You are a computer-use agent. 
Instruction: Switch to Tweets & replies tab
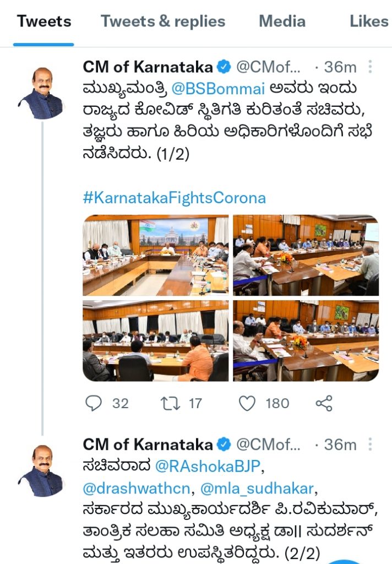(163, 21)
